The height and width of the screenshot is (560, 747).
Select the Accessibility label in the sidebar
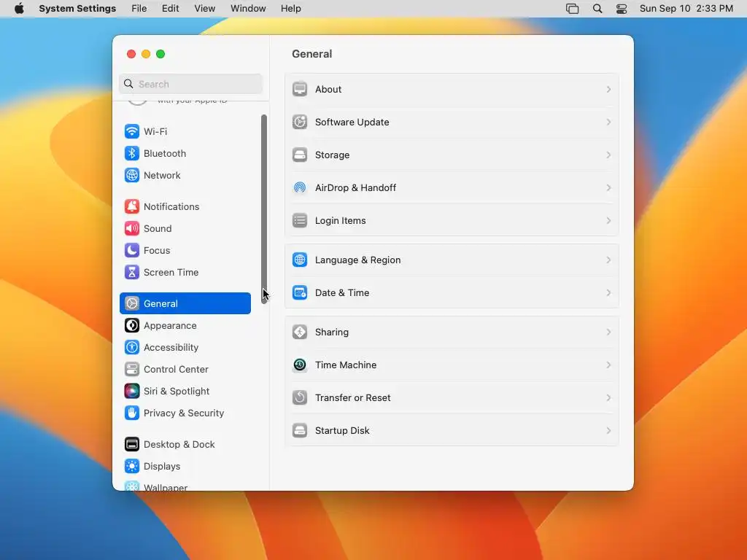click(x=171, y=348)
